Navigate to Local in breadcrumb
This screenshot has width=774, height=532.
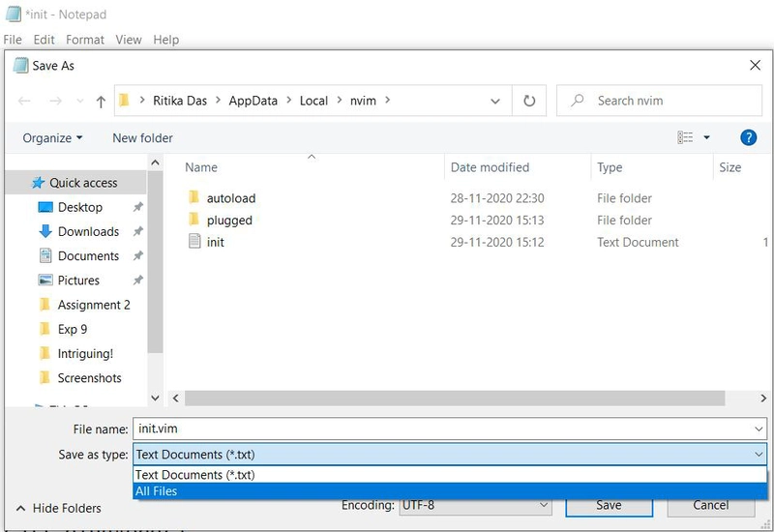coord(313,101)
